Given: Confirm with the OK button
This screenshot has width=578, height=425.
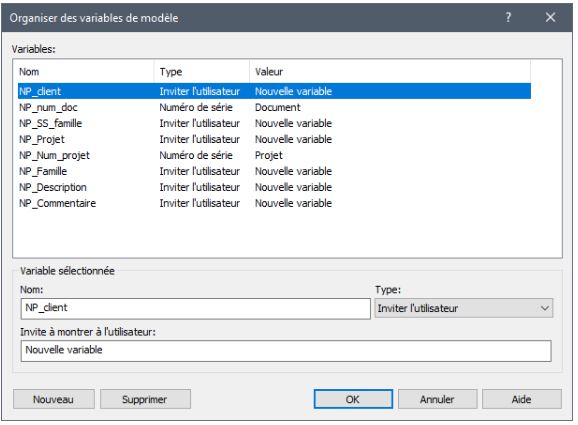Looking at the screenshot, I should tap(353, 399).
